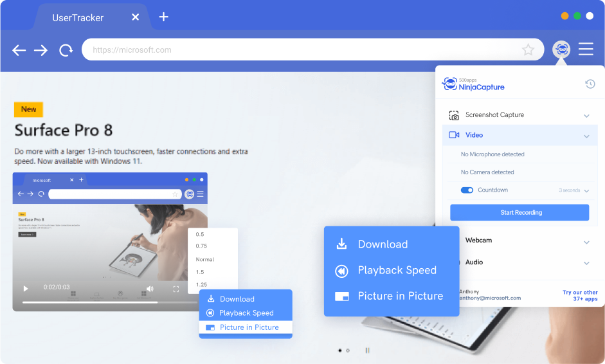Play the Surface Pro 8 video
605x364 pixels.
[26, 289]
